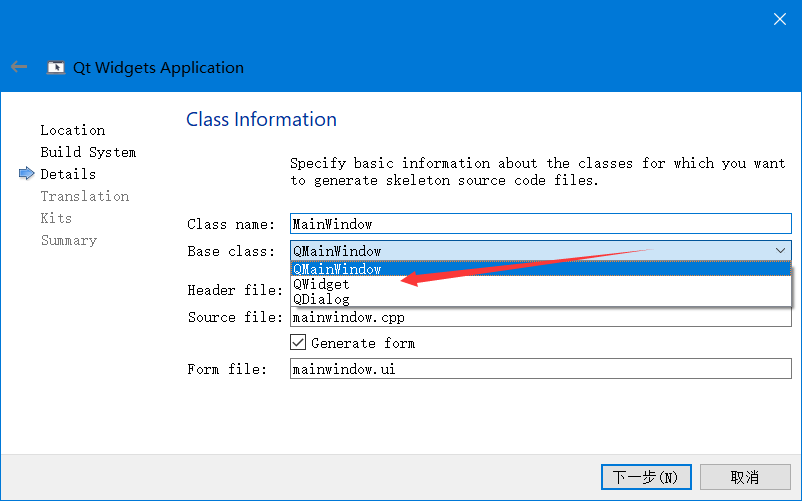Select the Location step in sidebar

(x=73, y=130)
